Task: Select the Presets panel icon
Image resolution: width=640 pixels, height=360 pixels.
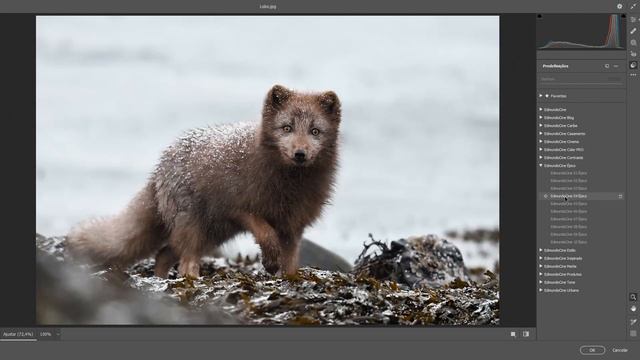Action: coord(633,65)
